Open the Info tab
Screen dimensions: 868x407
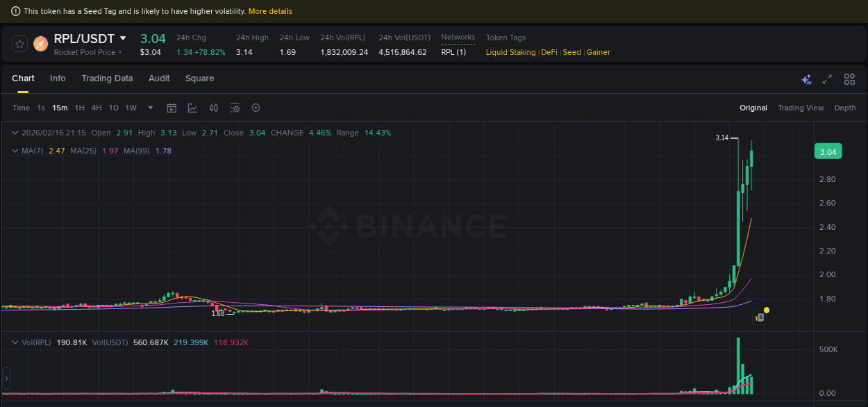(x=58, y=78)
